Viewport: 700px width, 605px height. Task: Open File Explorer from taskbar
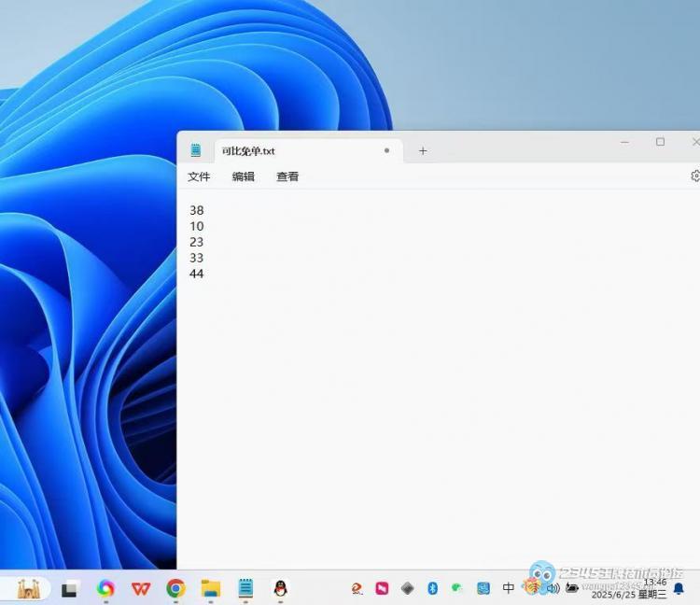click(x=211, y=588)
